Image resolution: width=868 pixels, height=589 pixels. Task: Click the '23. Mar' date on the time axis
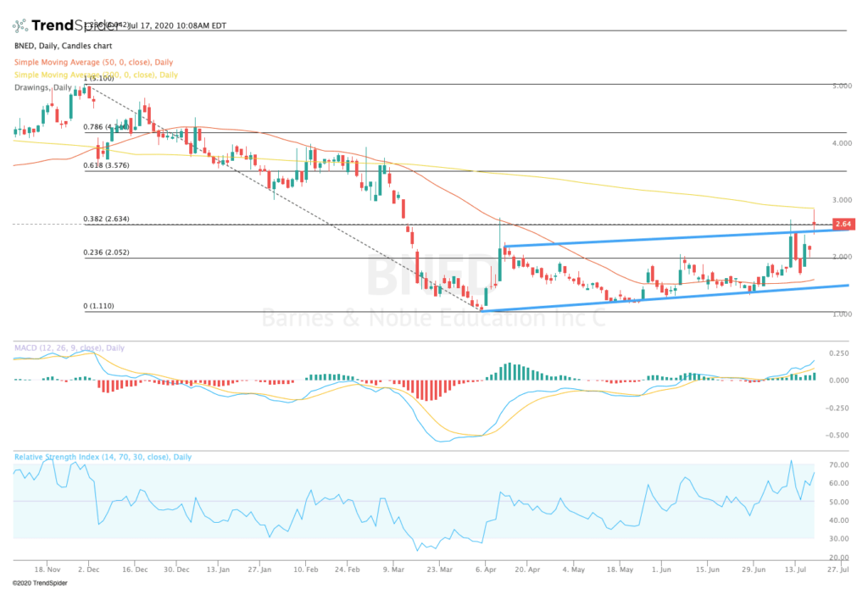coord(440,569)
